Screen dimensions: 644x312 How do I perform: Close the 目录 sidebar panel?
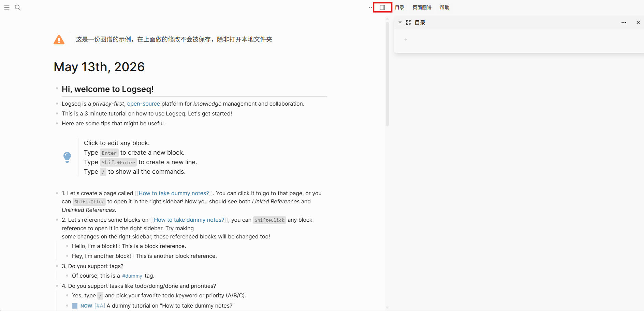coord(638,22)
